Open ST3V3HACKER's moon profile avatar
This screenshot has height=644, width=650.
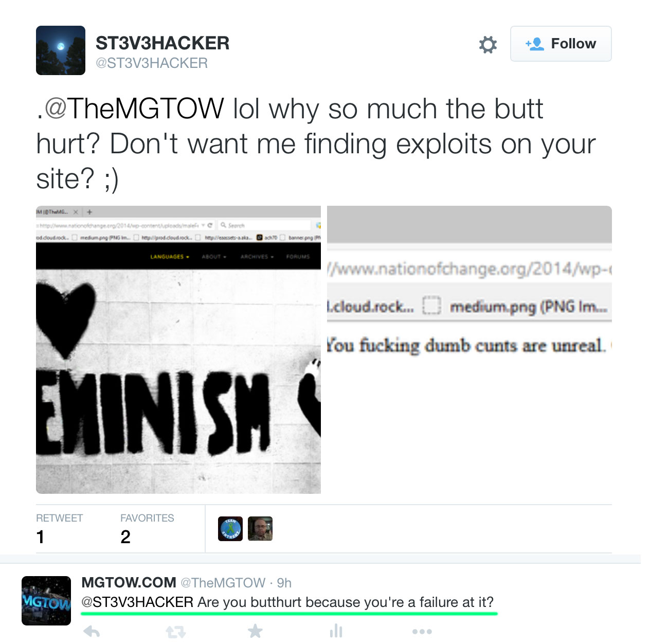(61, 50)
